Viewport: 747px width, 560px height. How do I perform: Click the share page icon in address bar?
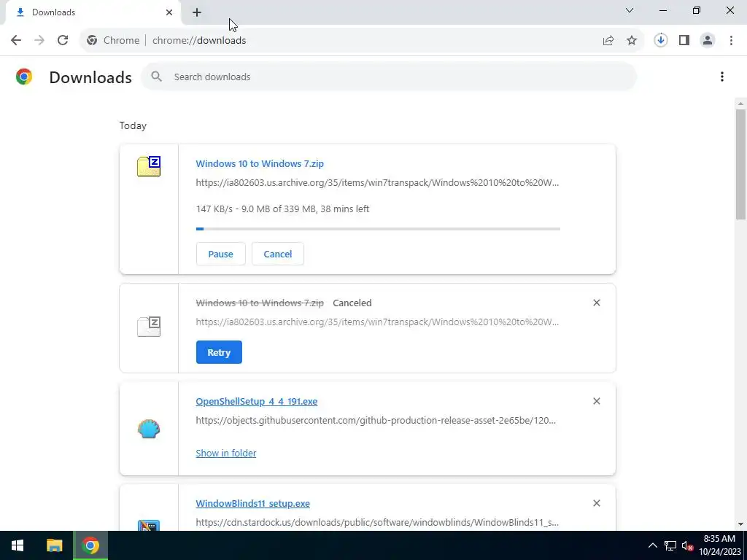[608, 41]
